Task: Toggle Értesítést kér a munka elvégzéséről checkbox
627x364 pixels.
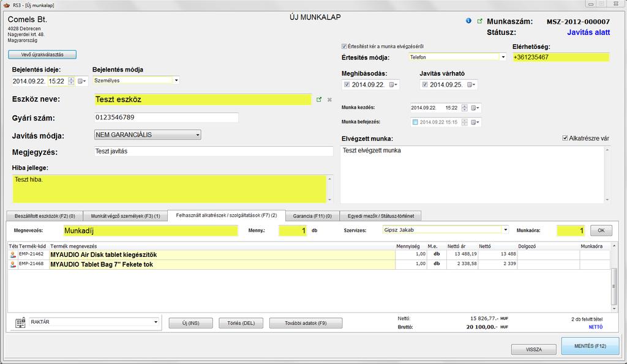Action: click(x=344, y=46)
